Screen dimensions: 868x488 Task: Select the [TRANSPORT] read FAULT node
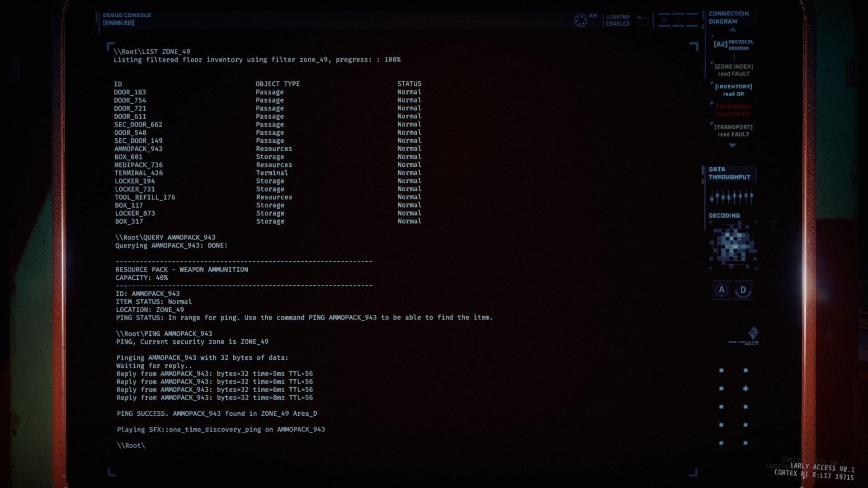pyautogui.click(x=733, y=131)
